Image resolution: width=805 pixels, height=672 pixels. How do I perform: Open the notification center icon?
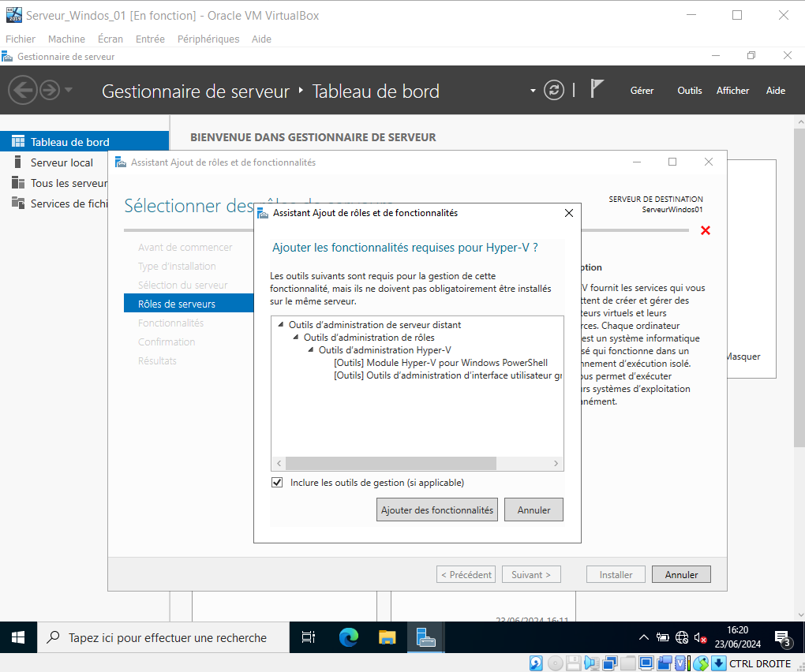(x=783, y=638)
